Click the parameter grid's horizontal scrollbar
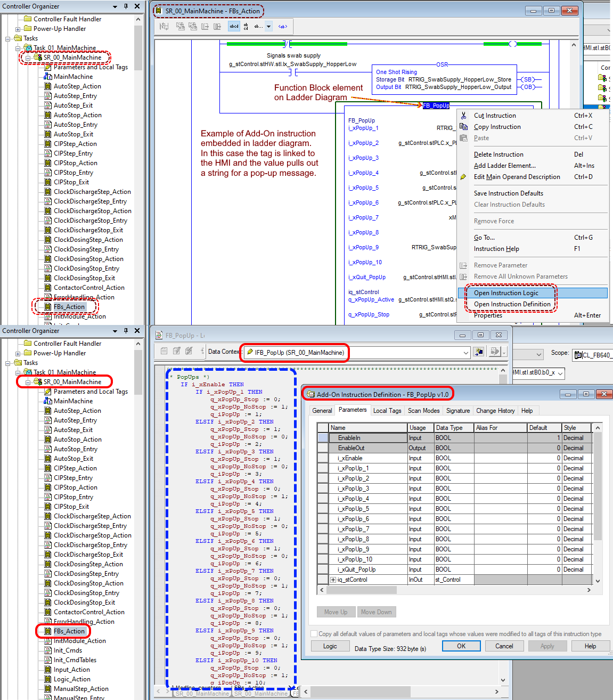Screen dimensions: 613x700 [362, 590]
